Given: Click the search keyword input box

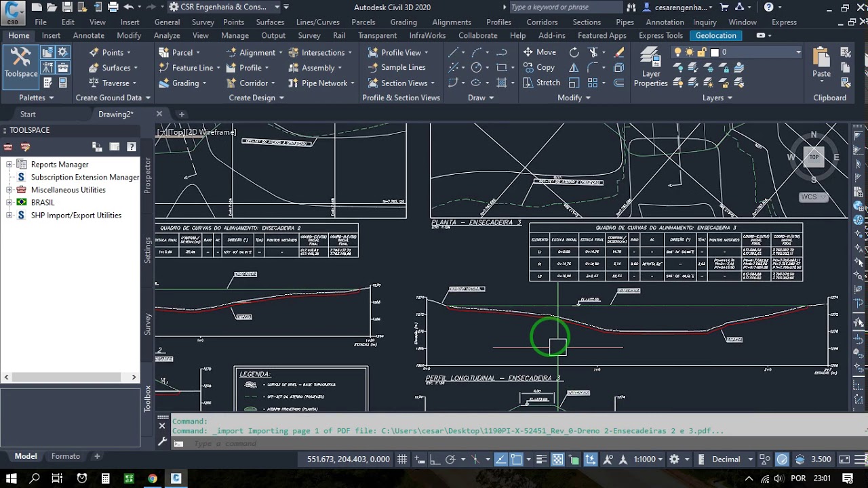Looking at the screenshot, I should click(565, 7).
